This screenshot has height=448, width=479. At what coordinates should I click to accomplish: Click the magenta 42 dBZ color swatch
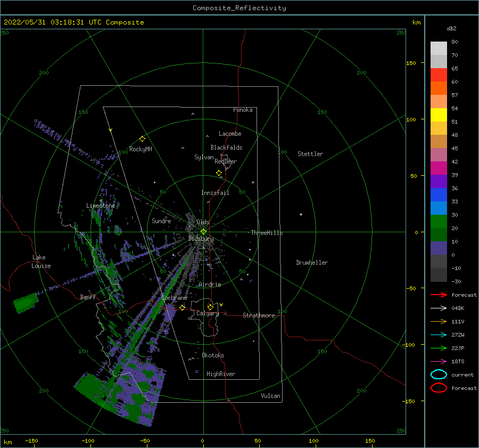click(439, 168)
